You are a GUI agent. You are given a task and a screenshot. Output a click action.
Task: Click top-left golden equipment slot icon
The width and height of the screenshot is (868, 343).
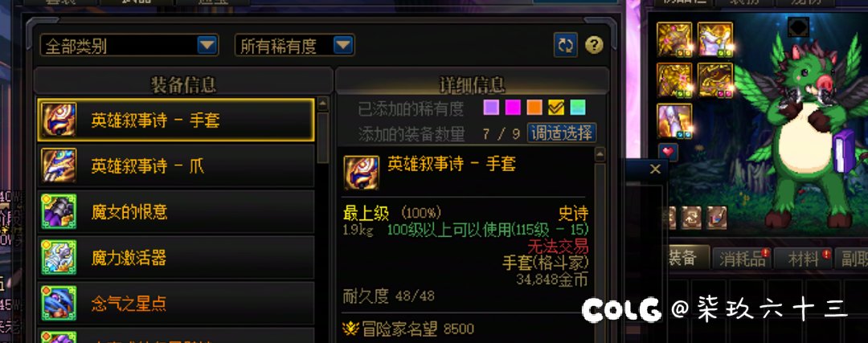pyautogui.click(x=674, y=39)
